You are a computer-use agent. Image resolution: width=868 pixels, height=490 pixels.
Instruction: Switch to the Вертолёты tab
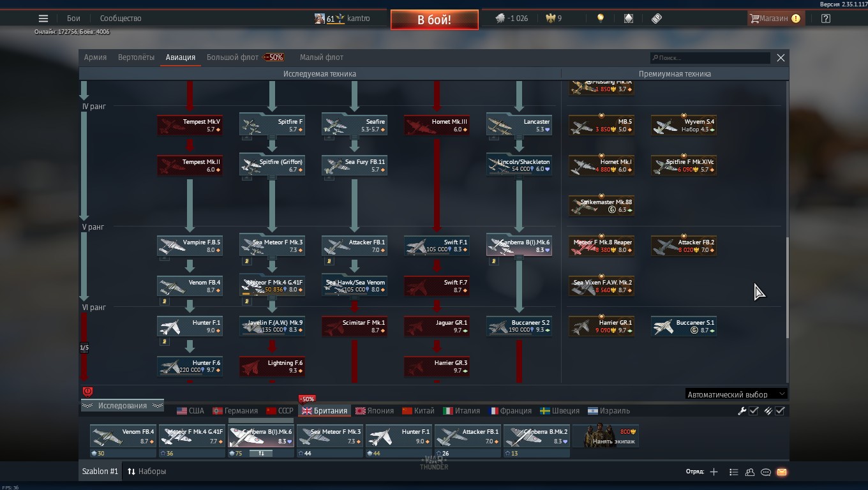(x=136, y=57)
